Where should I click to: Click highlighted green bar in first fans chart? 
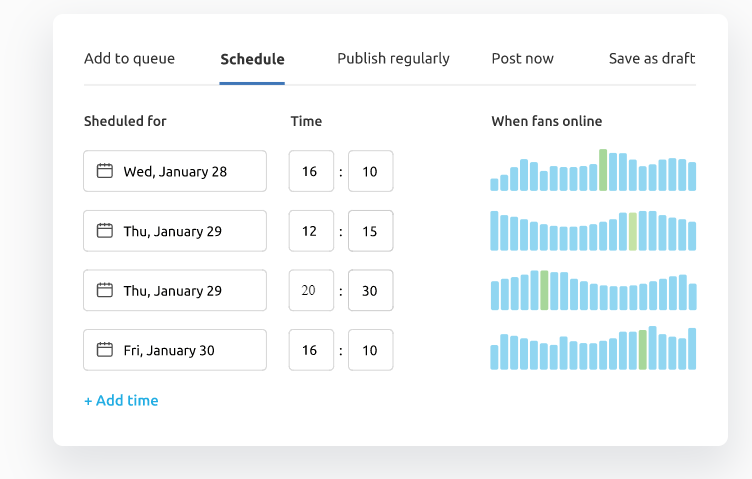[x=603, y=170]
